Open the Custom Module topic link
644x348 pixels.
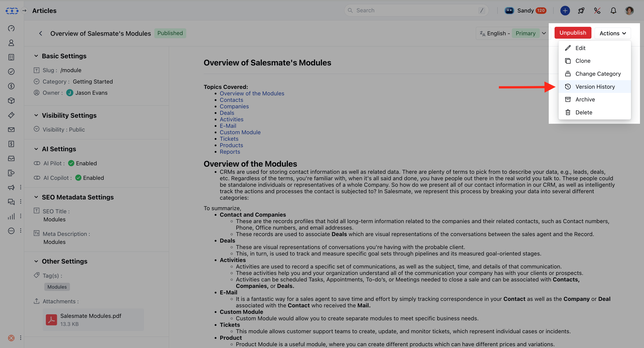pos(240,132)
